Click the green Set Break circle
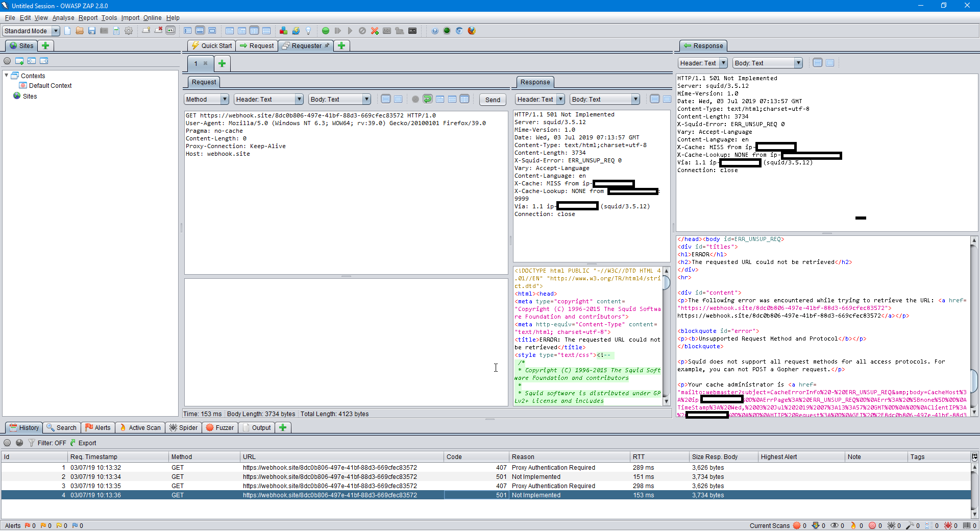Screen dimensions: 980x531 326,31
